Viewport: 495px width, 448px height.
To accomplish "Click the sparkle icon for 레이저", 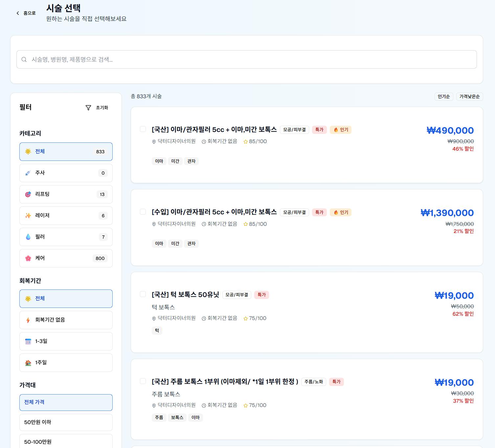I will coord(28,216).
